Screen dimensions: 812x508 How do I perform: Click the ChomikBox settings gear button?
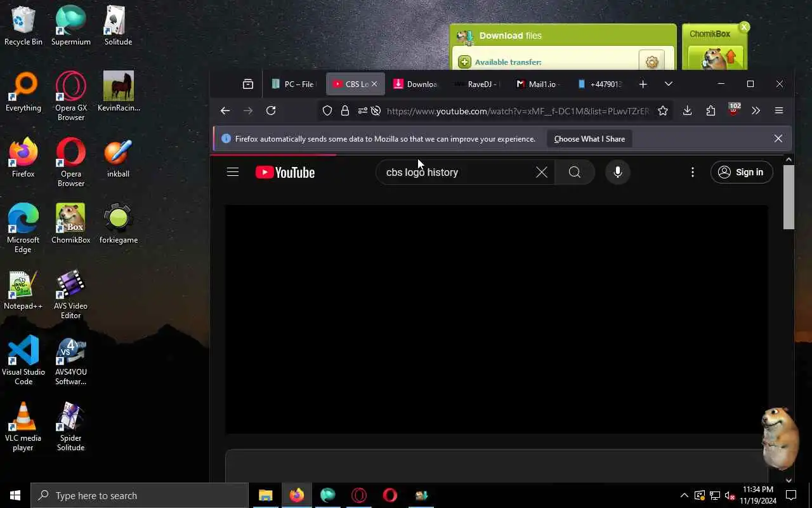[652, 62]
